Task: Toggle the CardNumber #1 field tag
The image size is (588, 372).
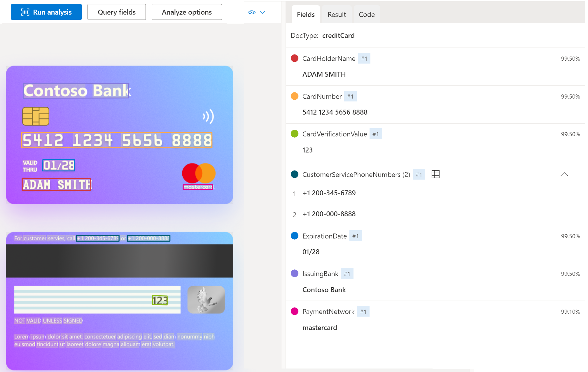Action: point(350,96)
